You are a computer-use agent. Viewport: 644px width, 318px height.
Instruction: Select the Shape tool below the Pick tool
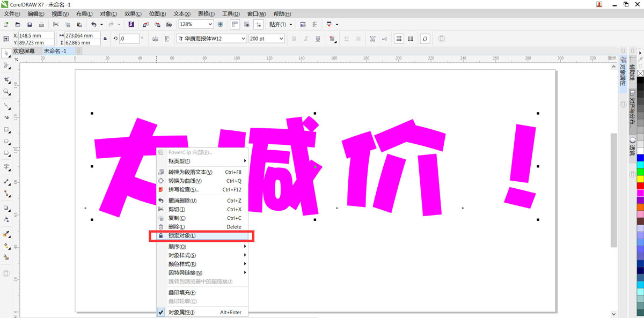pyautogui.click(x=6, y=66)
